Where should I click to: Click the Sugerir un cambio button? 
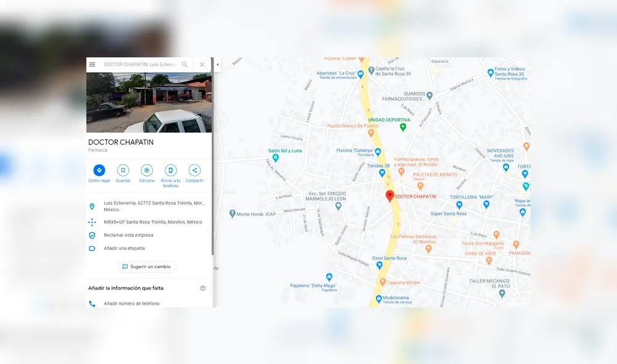[147, 267]
